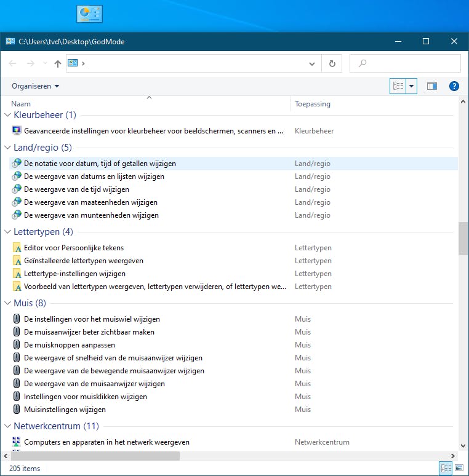Click mouse icon for 'De weergave of snelheid'

[17, 357]
